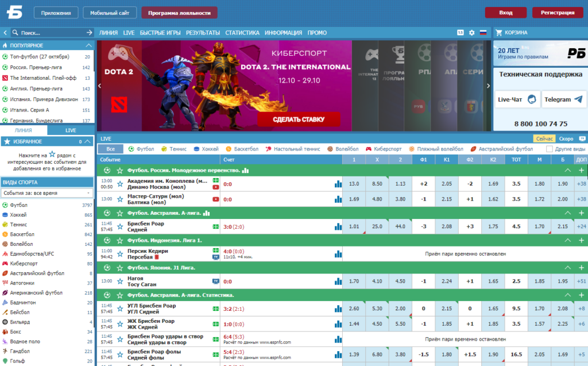Collapse the Популярное section
Screen dimensions: 588x366
[x=88, y=45]
